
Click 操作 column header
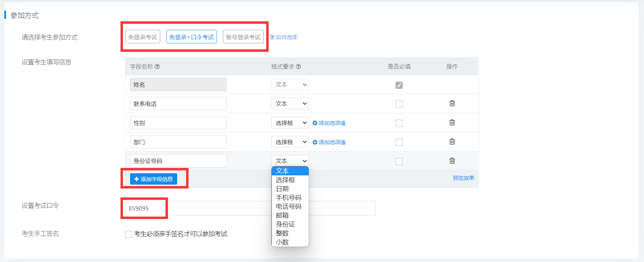click(x=452, y=66)
